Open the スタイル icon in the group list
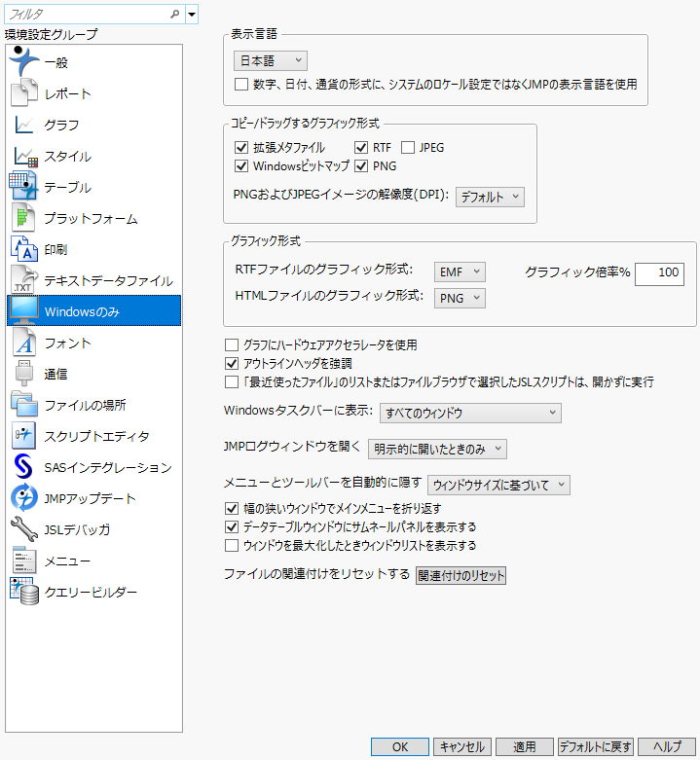 click(25, 157)
